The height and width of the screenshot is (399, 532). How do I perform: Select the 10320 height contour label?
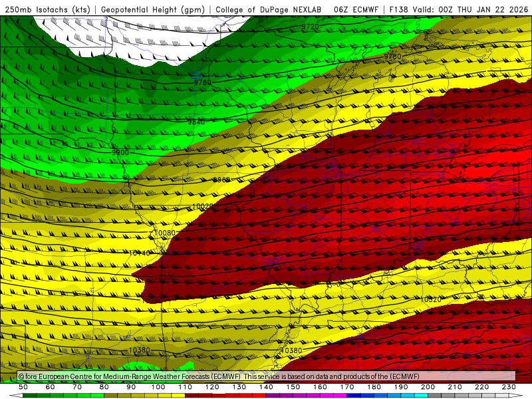(x=430, y=300)
